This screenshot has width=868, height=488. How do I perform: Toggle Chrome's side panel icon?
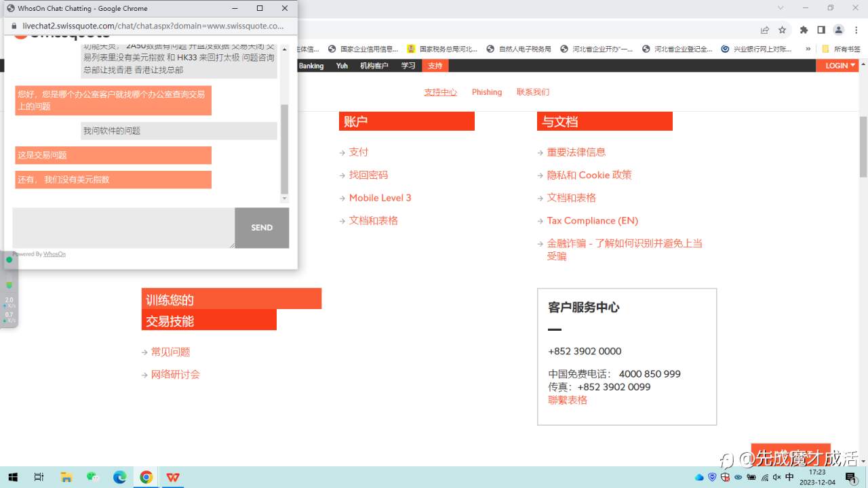coord(821,30)
